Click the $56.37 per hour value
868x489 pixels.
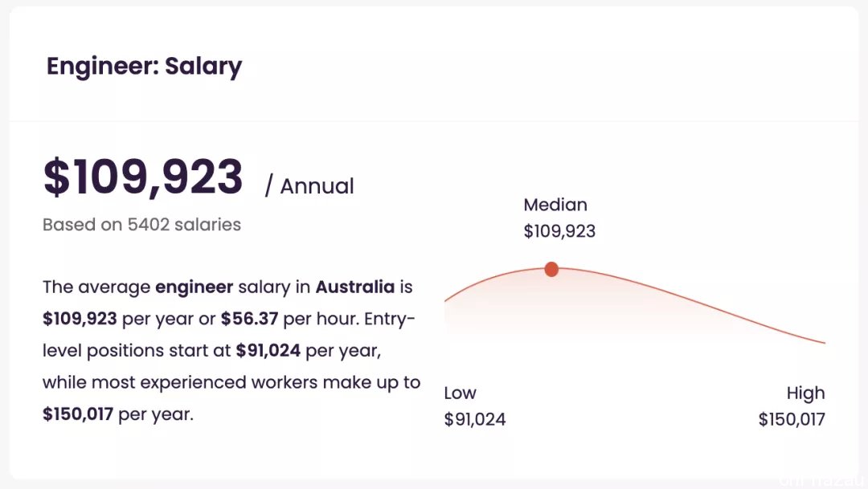[250, 319]
